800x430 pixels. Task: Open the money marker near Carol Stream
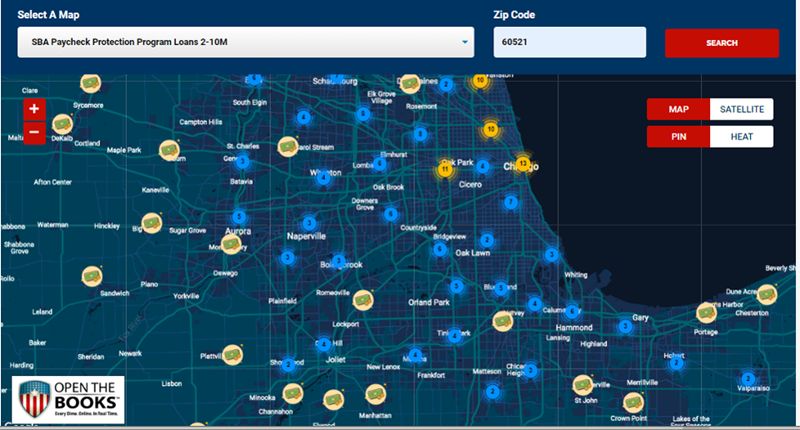288,147
